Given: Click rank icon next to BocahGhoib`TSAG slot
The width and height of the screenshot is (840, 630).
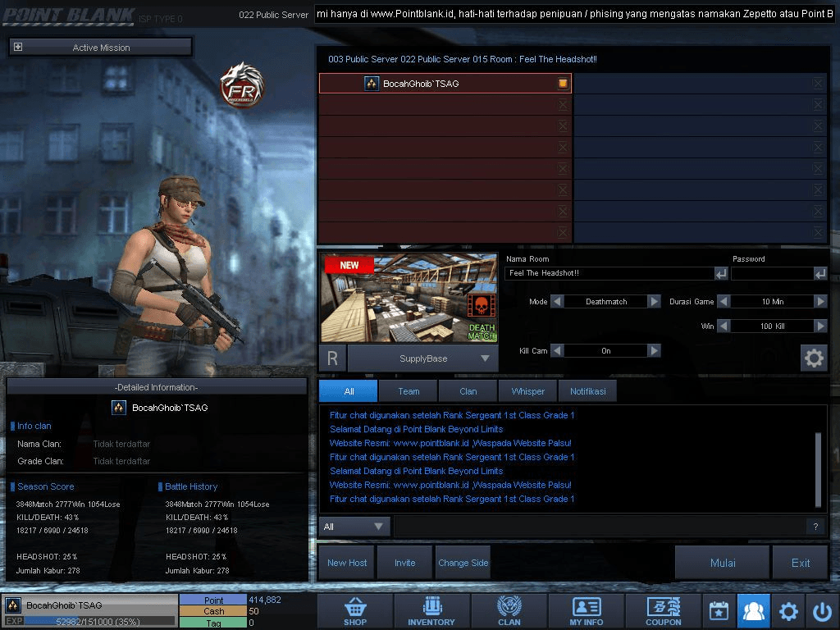Looking at the screenshot, I should point(372,83).
